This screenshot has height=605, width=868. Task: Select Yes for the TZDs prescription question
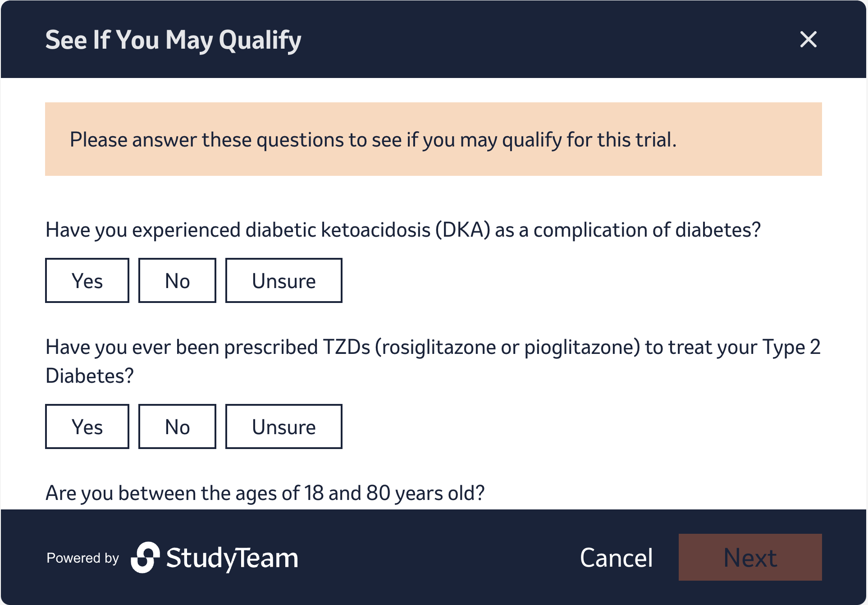[87, 426]
